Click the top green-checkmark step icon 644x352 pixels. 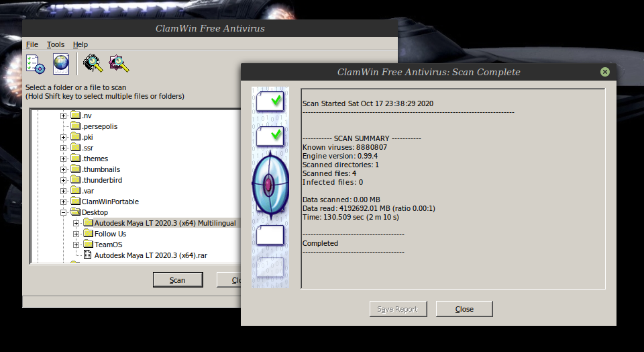click(x=270, y=101)
